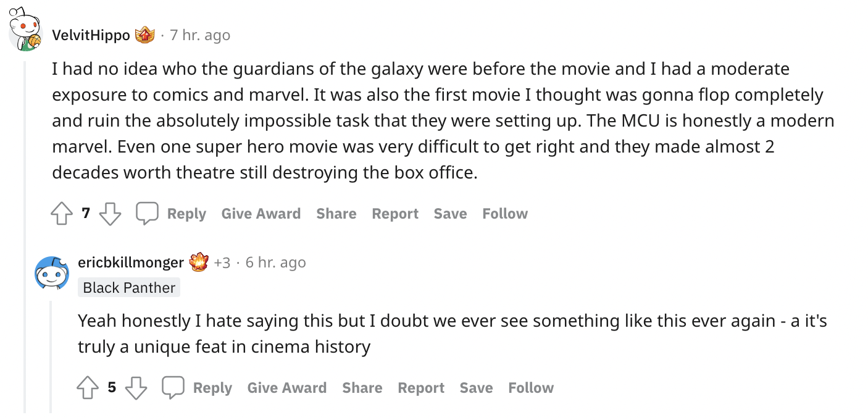Follow VelvitHippo's comment thread
This screenshot has height=420, width=868.
pyautogui.click(x=505, y=214)
